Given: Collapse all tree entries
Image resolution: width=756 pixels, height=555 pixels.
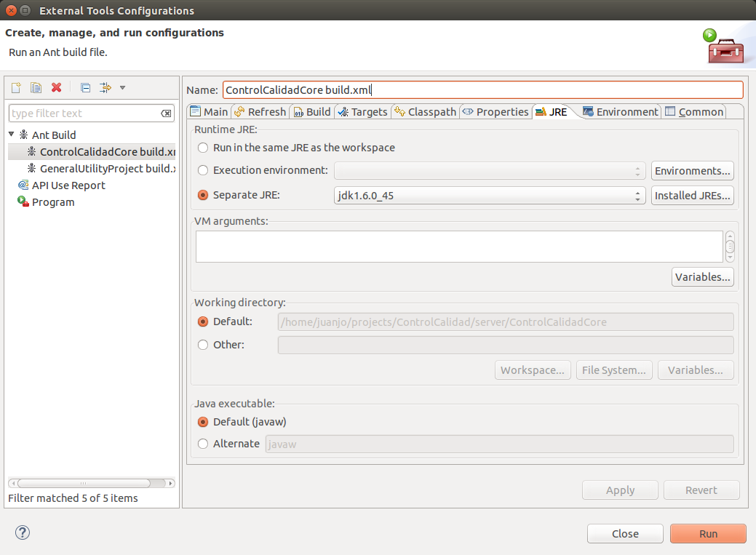Looking at the screenshot, I should [84, 87].
